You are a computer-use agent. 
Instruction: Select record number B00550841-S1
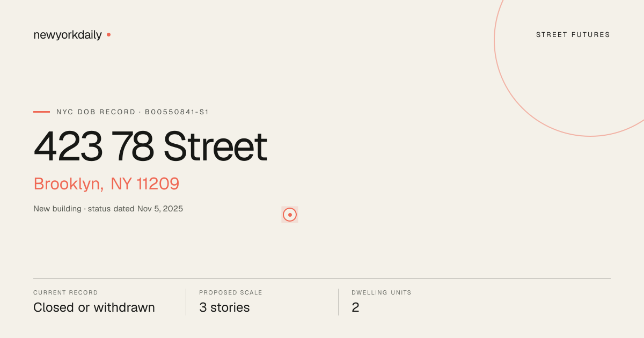(x=177, y=112)
